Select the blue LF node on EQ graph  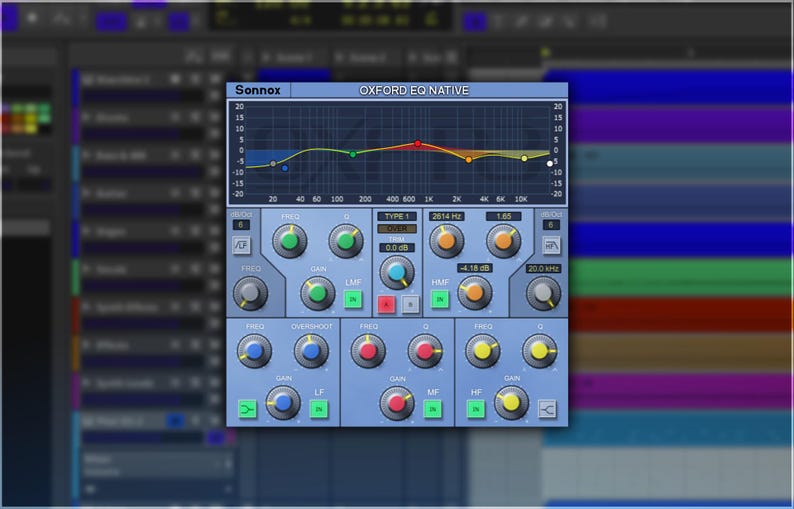285,168
